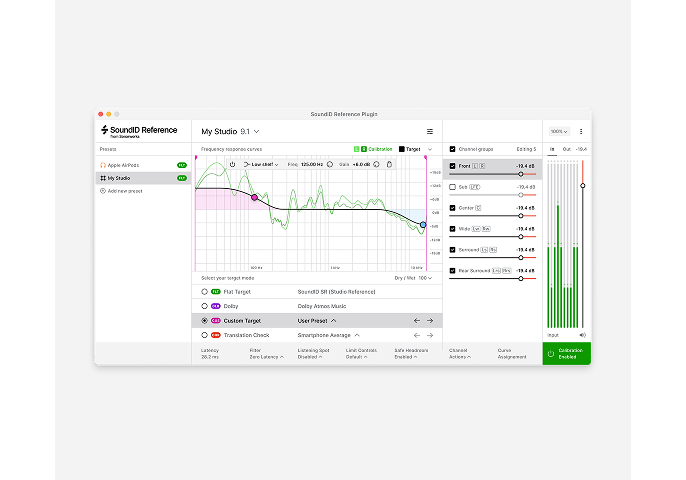Click the trash icon to delete filter band
This screenshot has width=686, height=480.
click(389, 165)
